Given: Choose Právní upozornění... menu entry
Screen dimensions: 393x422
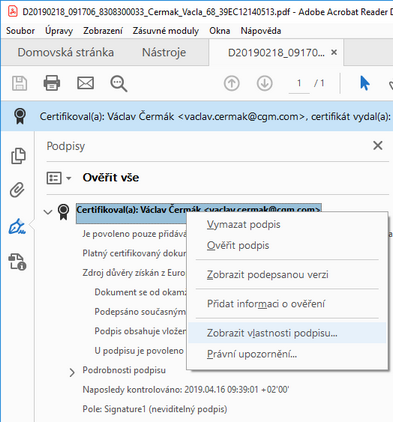Looking at the screenshot, I should pyautogui.click(x=287, y=354).
